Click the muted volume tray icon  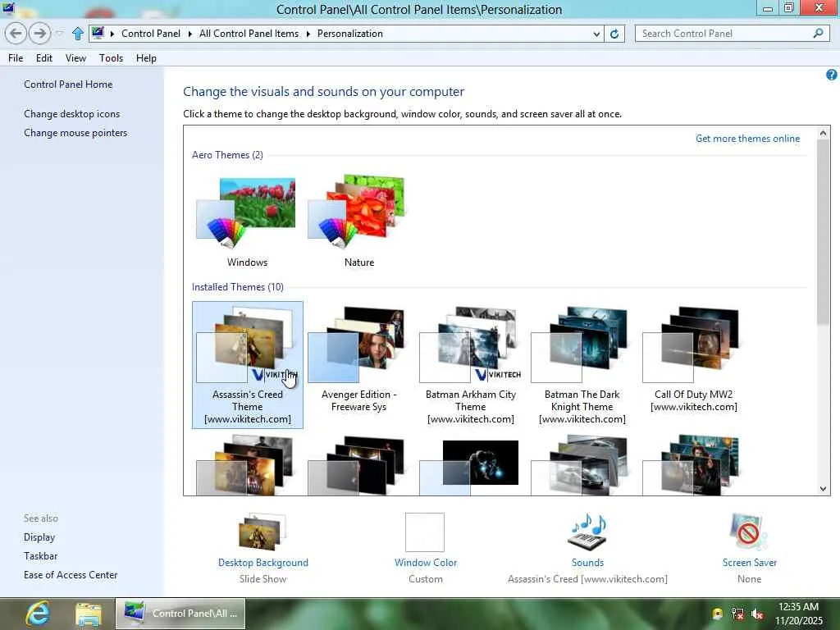click(x=757, y=614)
